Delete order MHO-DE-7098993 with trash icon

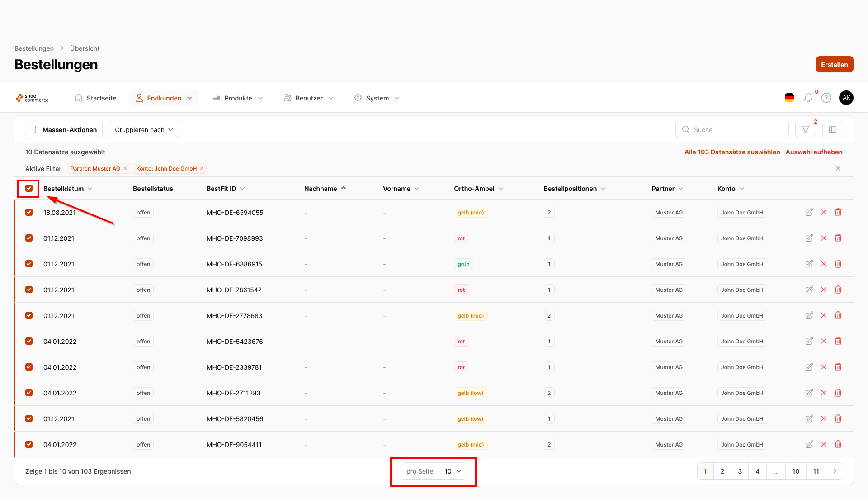(838, 238)
